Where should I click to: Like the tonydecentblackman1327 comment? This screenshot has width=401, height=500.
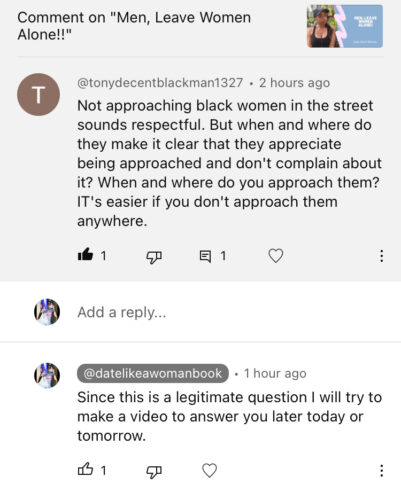(85, 255)
